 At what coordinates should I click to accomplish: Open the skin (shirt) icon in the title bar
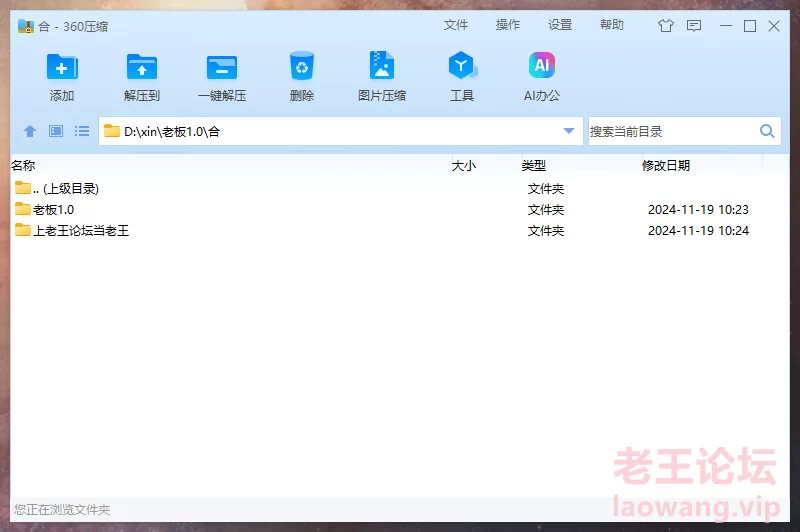[665, 26]
